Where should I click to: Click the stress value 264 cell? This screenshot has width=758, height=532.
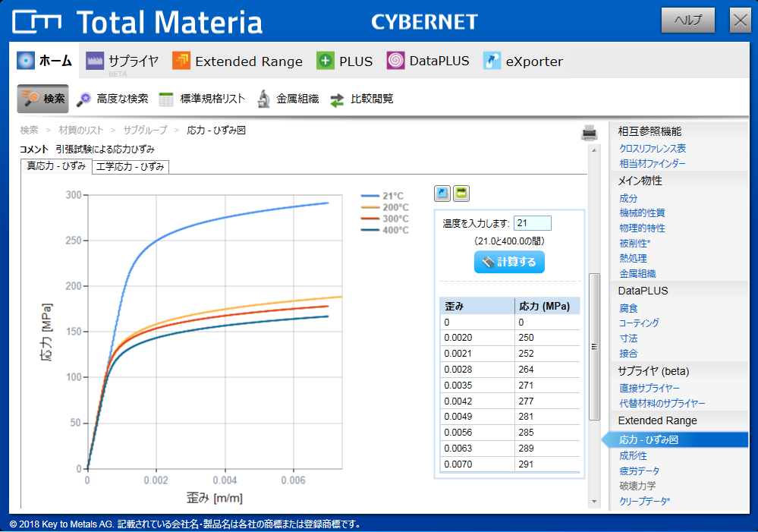[x=547, y=370]
